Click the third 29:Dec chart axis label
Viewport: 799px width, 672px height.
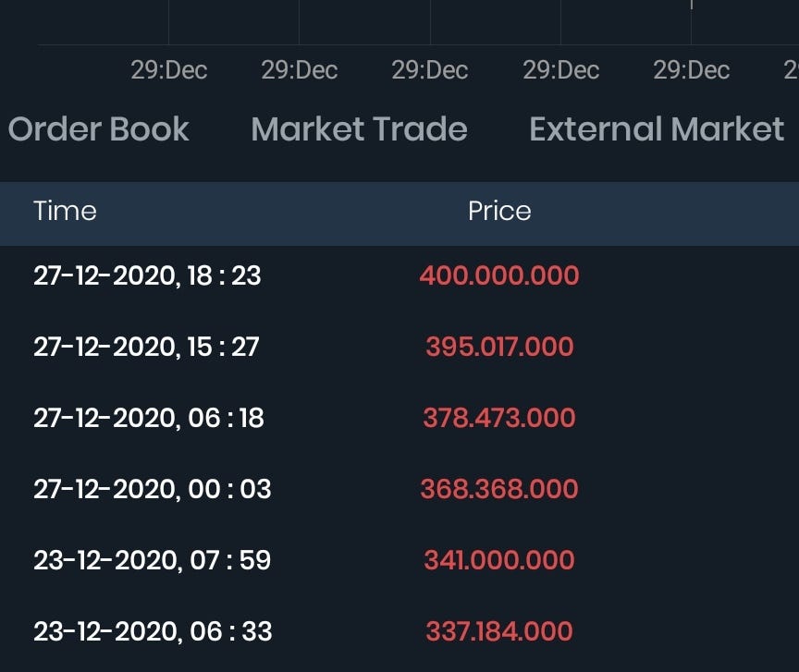430,70
